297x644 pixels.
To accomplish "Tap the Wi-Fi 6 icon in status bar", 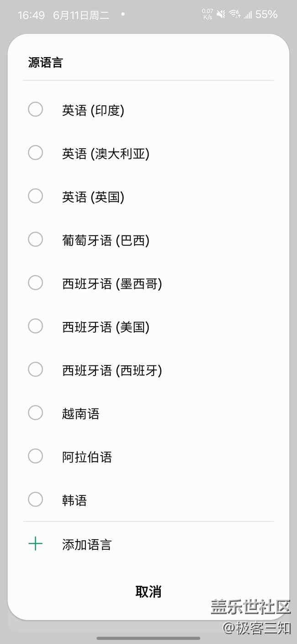I will click(234, 14).
